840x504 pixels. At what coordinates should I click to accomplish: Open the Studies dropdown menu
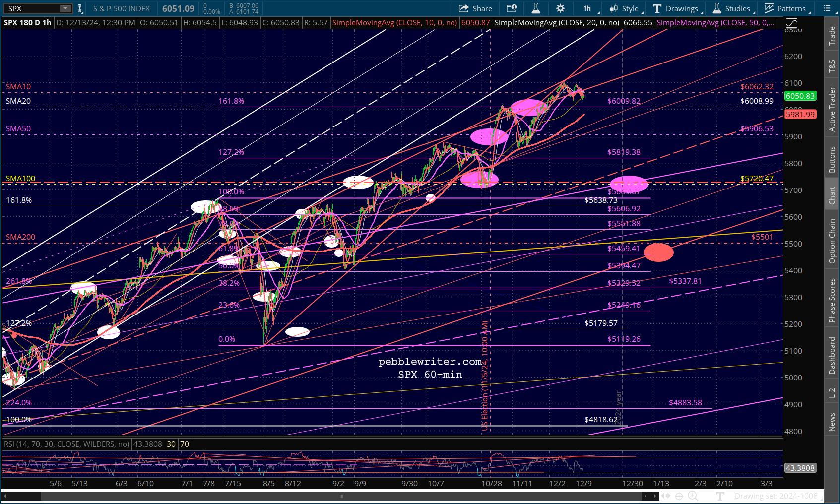[733, 8]
